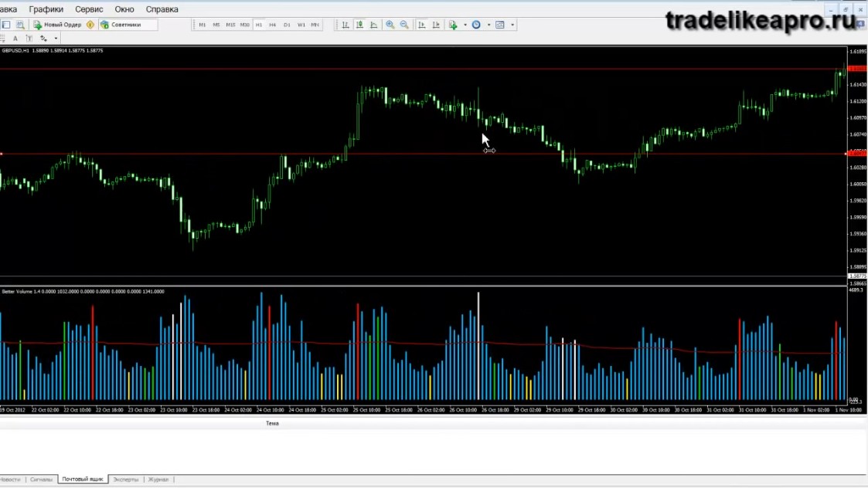The height and width of the screenshot is (488, 868).
Task: Open the Сервис menu
Action: pos(89,9)
